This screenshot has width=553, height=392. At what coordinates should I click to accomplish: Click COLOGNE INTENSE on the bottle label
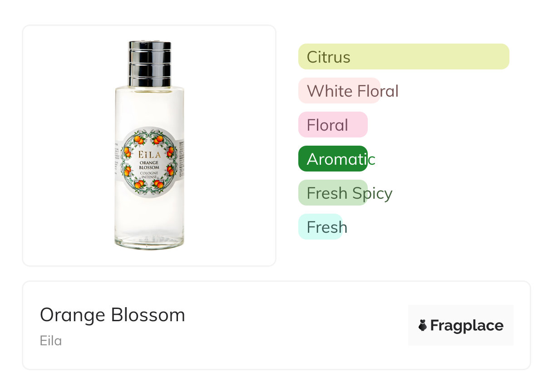click(x=149, y=176)
